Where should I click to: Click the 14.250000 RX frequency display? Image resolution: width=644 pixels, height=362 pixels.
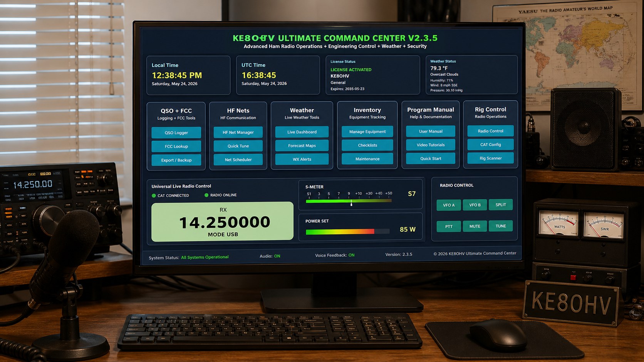click(x=225, y=222)
